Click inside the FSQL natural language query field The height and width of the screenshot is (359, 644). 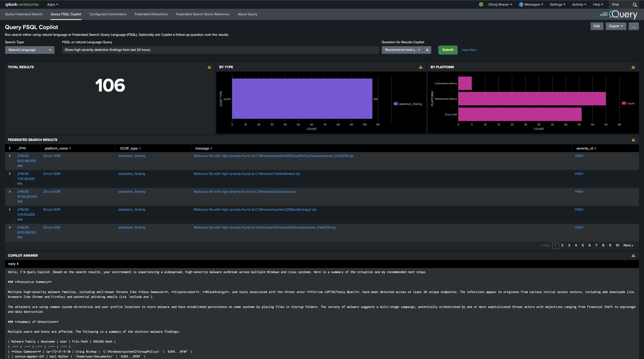[220, 50]
